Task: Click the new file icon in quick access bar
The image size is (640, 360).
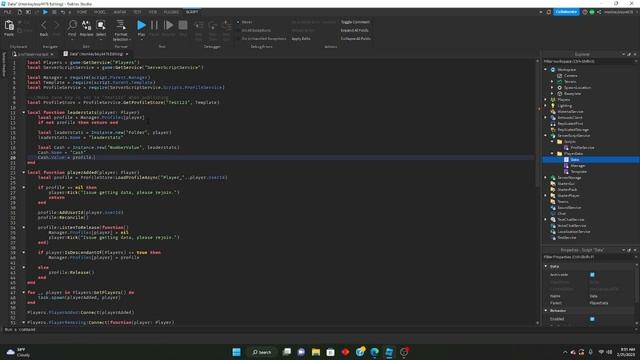Action: [x=19, y=12]
